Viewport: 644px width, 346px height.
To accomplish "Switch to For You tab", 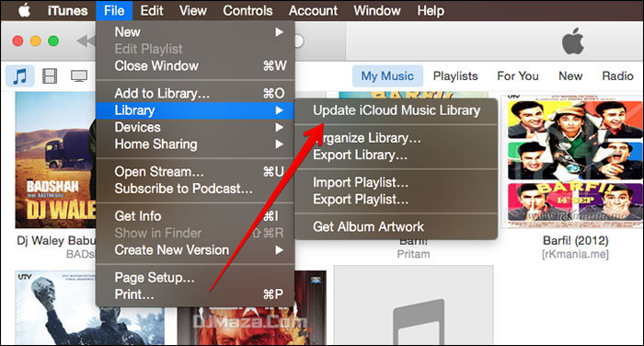I will tap(517, 76).
